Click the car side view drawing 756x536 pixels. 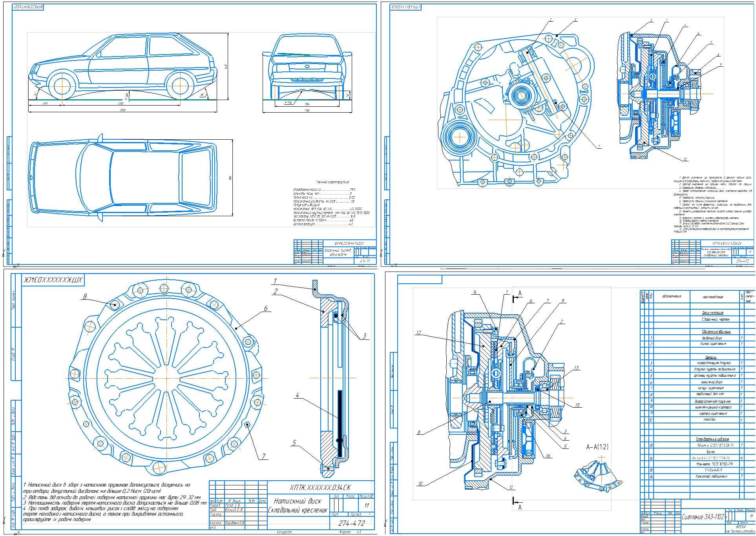(123, 67)
